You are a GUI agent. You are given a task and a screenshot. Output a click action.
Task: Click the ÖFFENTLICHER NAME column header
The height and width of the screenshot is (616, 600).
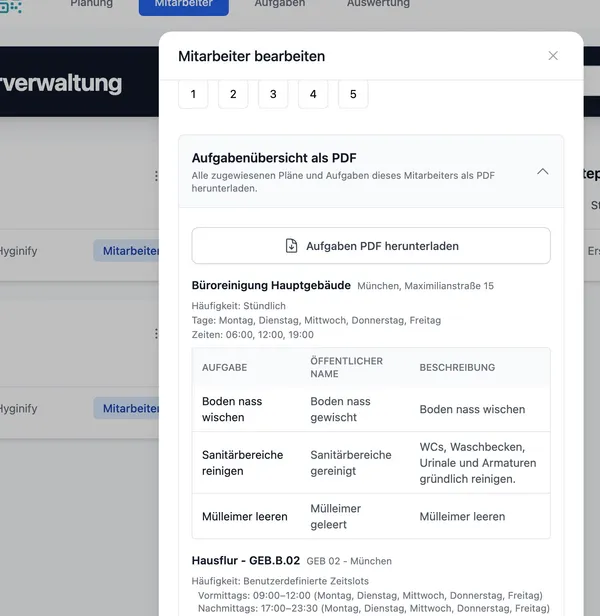(347, 367)
